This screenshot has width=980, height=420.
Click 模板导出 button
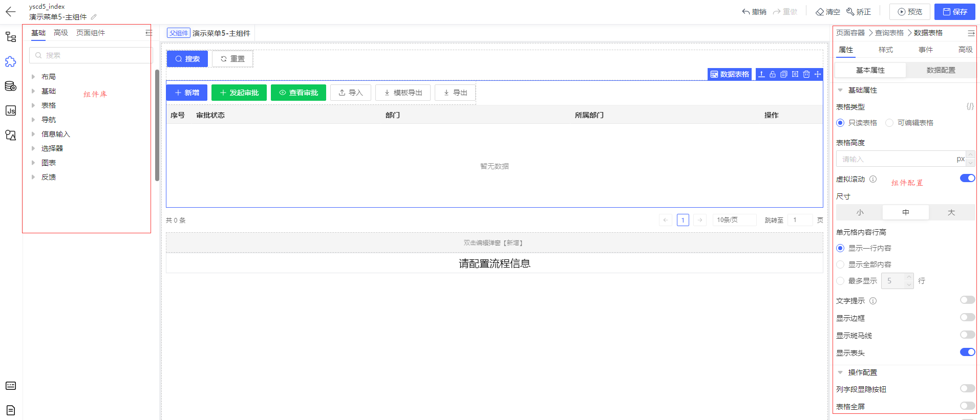point(403,93)
